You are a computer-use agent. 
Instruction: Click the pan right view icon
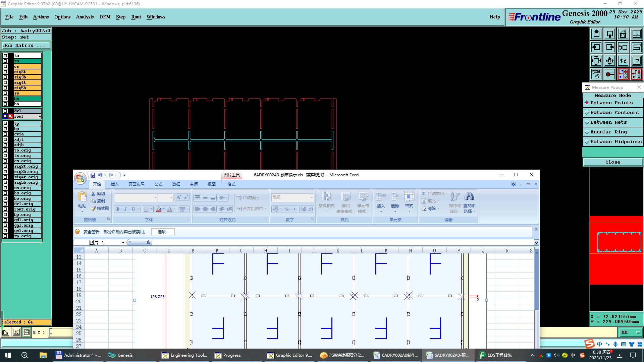click(x=609, y=47)
